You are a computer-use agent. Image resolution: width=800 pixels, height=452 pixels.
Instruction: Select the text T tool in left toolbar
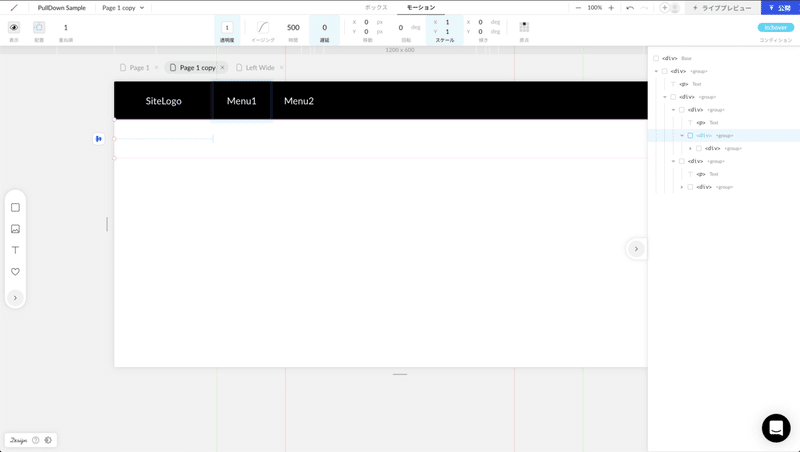[15, 250]
